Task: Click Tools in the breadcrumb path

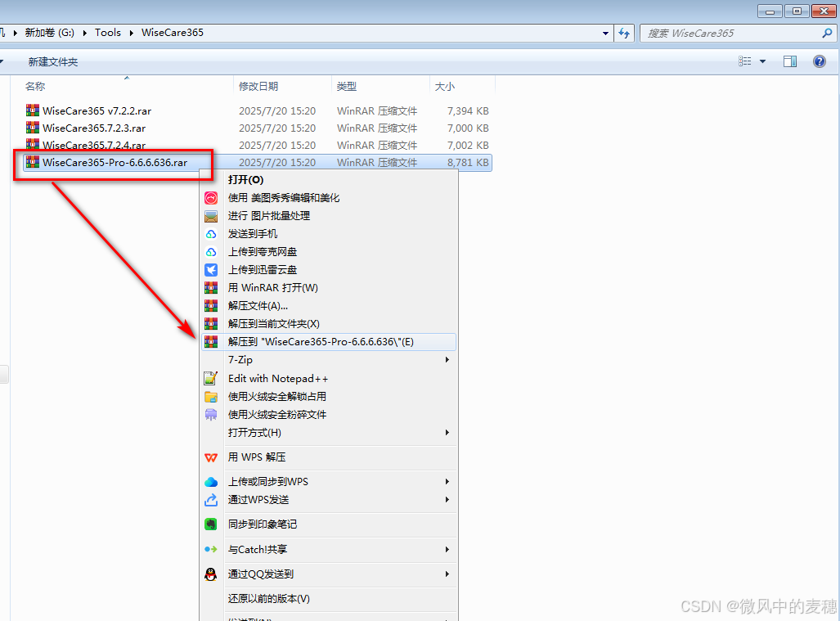Action: coord(108,33)
